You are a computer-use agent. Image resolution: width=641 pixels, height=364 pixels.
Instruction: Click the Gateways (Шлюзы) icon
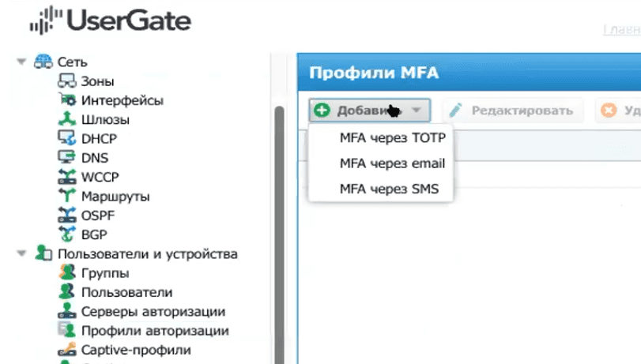coord(67,119)
